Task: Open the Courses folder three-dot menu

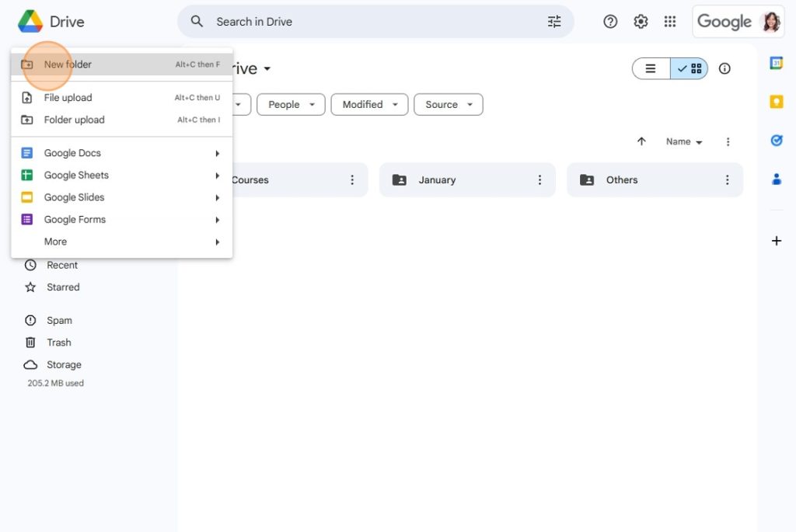Action: (x=352, y=179)
